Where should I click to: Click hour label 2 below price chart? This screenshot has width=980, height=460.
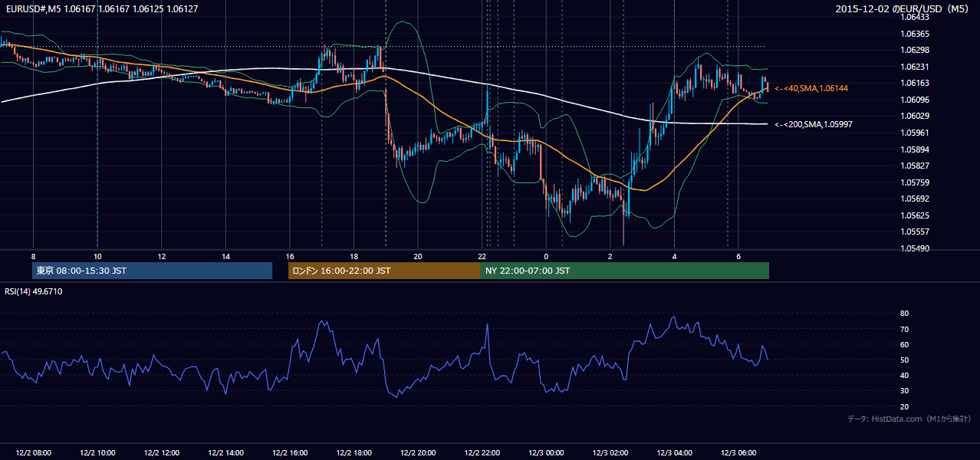610,256
